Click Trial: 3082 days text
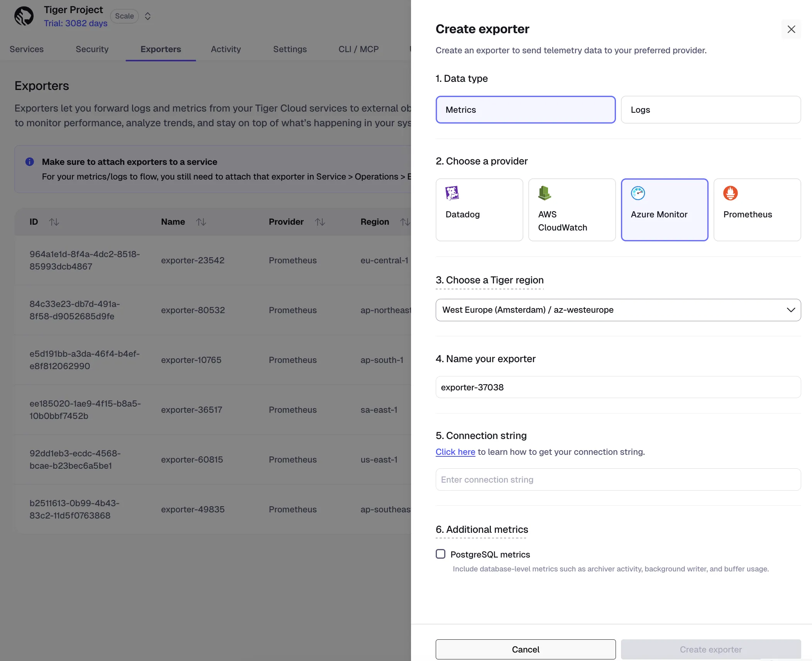The image size is (812, 661). [76, 23]
